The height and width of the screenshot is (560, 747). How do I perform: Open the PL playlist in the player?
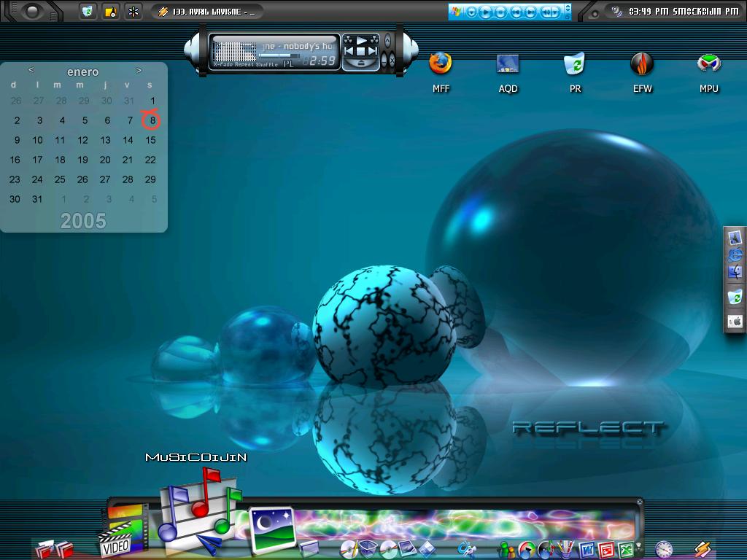tap(289, 64)
